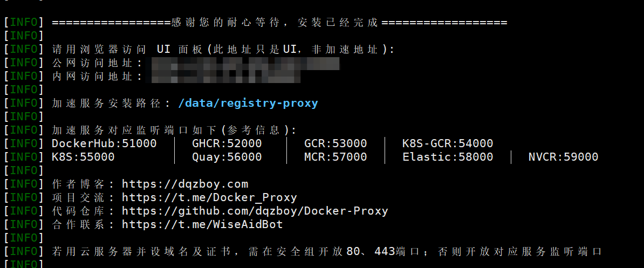644x268 pixels.
Task: Open the t.me/WiseAidBot contact link
Action: tap(202, 224)
